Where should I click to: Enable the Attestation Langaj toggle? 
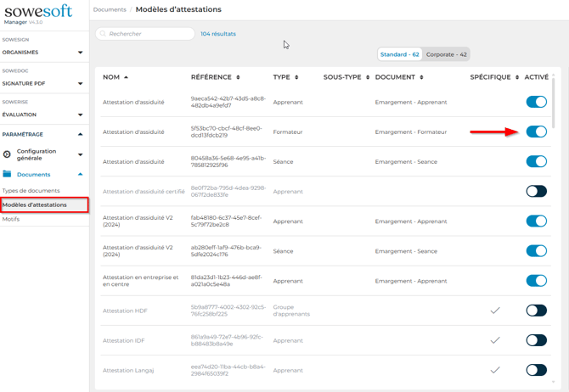point(537,370)
